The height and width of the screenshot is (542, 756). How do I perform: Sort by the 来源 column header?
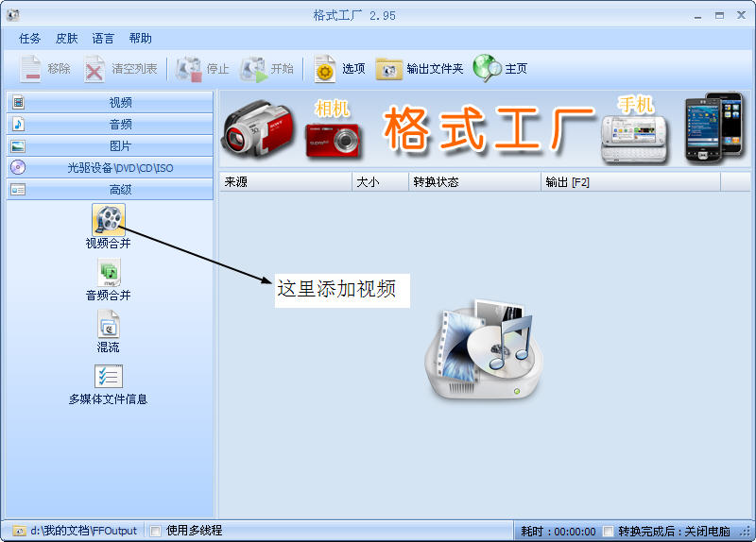click(285, 182)
